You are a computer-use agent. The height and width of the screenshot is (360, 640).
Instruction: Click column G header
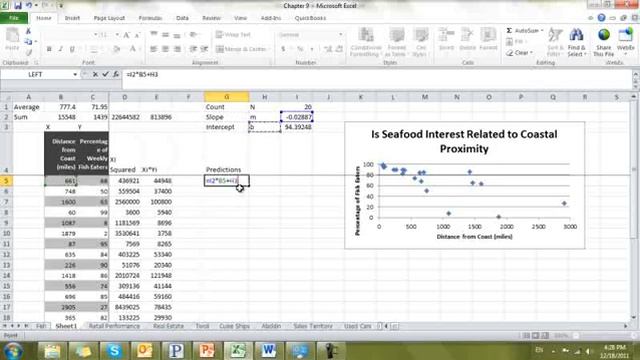pos(227,97)
